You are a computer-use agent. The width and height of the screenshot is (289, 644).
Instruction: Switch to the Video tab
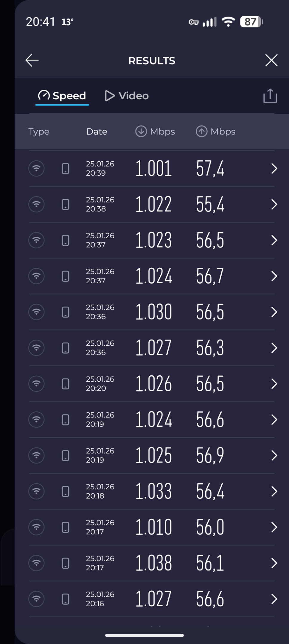tap(127, 96)
